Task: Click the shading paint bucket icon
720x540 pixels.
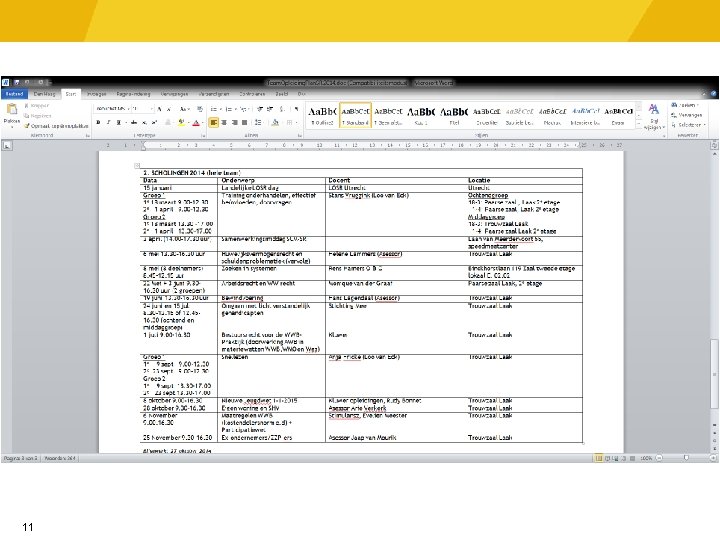Action: point(275,123)
